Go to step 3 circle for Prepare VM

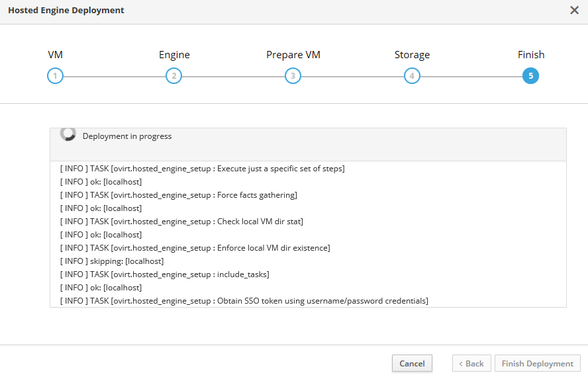pyautogui.click(x=293, y=76)
